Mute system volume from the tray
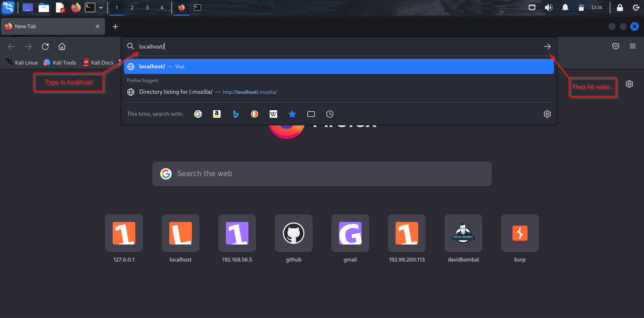Viewport: 644px width, 318px height. click(x=548, y=7)
